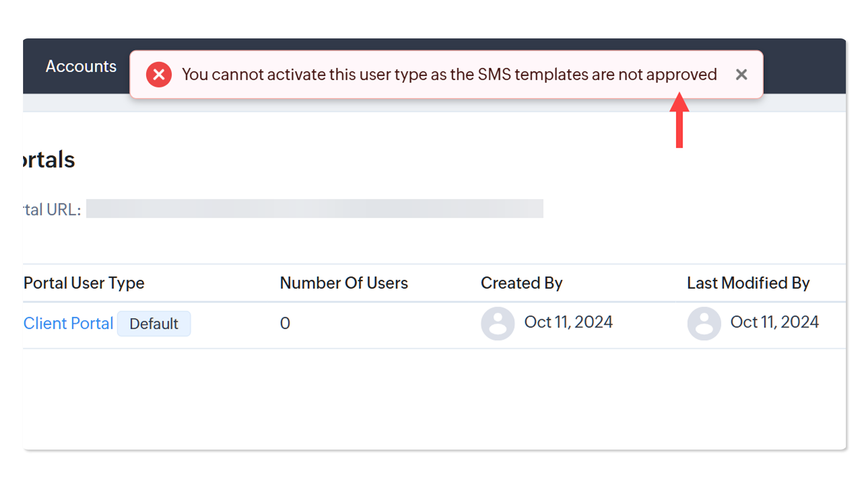Click the Portal User Type column header

[x=84, y=283]
